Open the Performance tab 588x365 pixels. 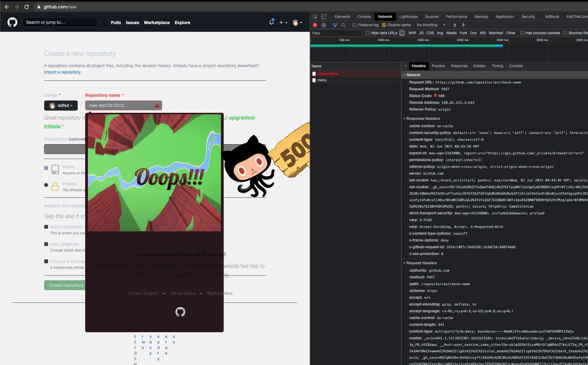457,17
